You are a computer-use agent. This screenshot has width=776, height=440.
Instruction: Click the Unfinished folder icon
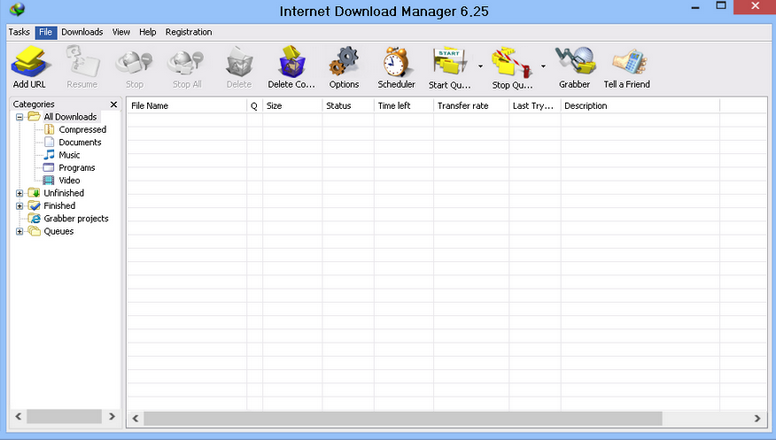(34, 193)
